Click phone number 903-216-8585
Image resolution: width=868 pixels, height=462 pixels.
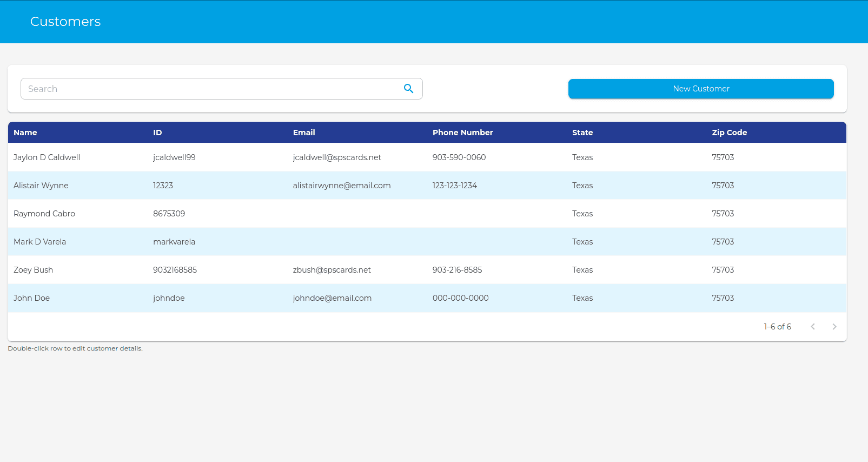[457, 270]
